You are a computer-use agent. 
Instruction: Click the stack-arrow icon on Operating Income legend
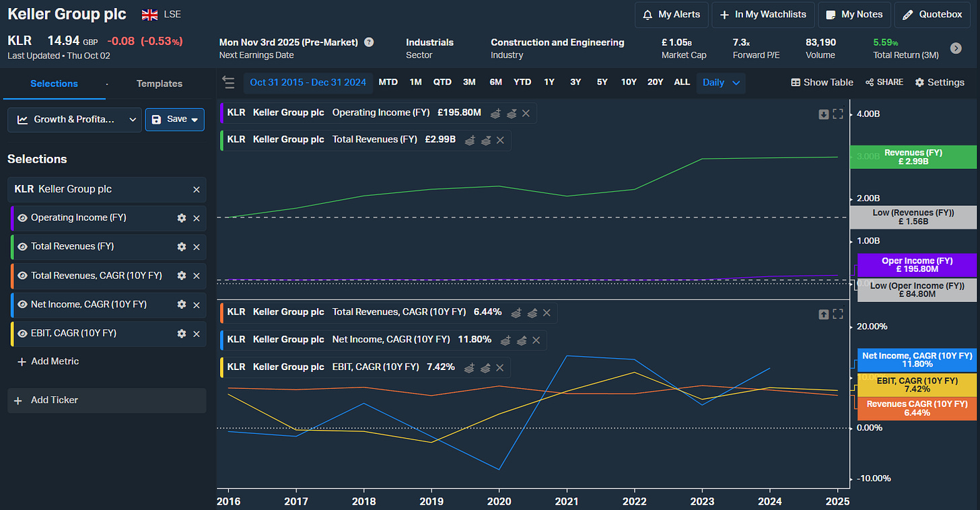(512, 113)
